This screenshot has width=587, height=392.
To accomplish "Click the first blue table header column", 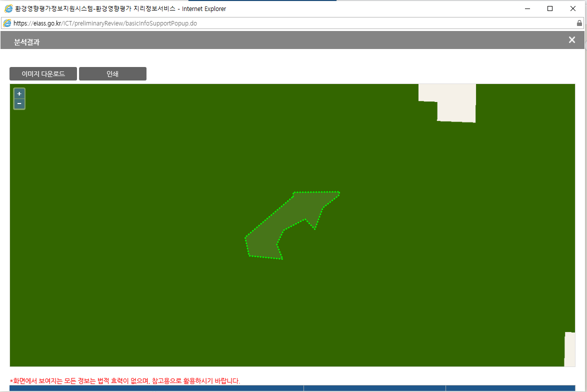I will click(x=156, y=388).
